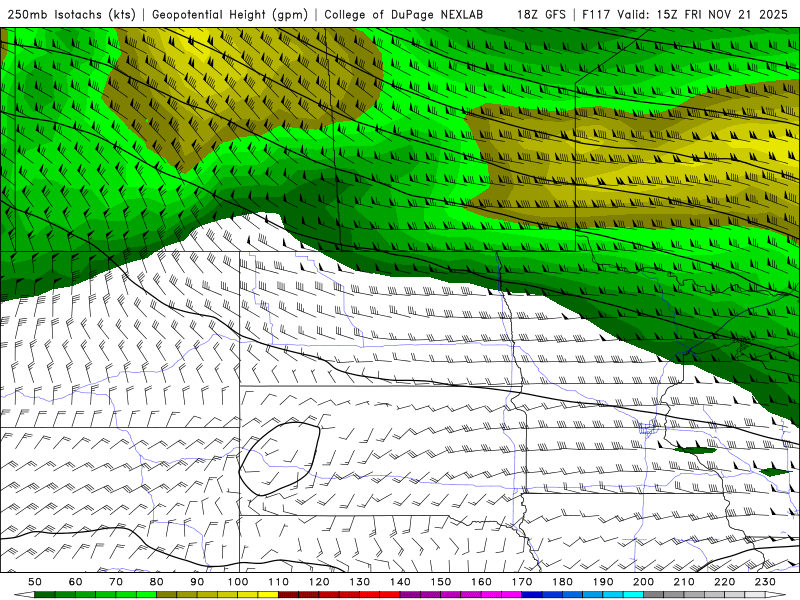Click the 210 value on the legend

point(684,582)
